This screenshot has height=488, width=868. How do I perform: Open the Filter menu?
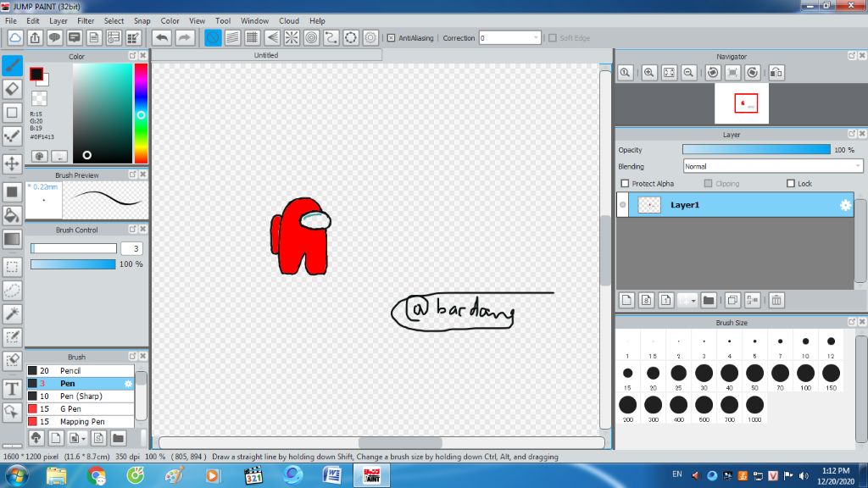pyautogui.click(x=86, y=20)
